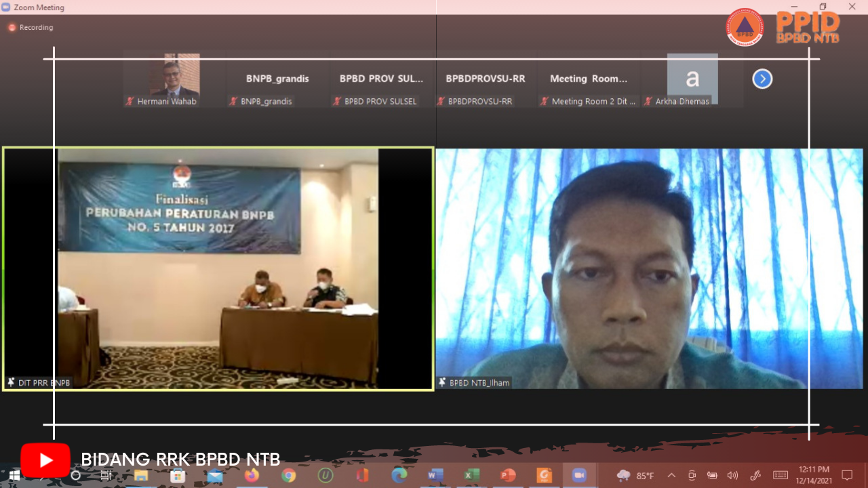
Task: Click the volume speaker tray icon
Action: [x=732, y=476]
